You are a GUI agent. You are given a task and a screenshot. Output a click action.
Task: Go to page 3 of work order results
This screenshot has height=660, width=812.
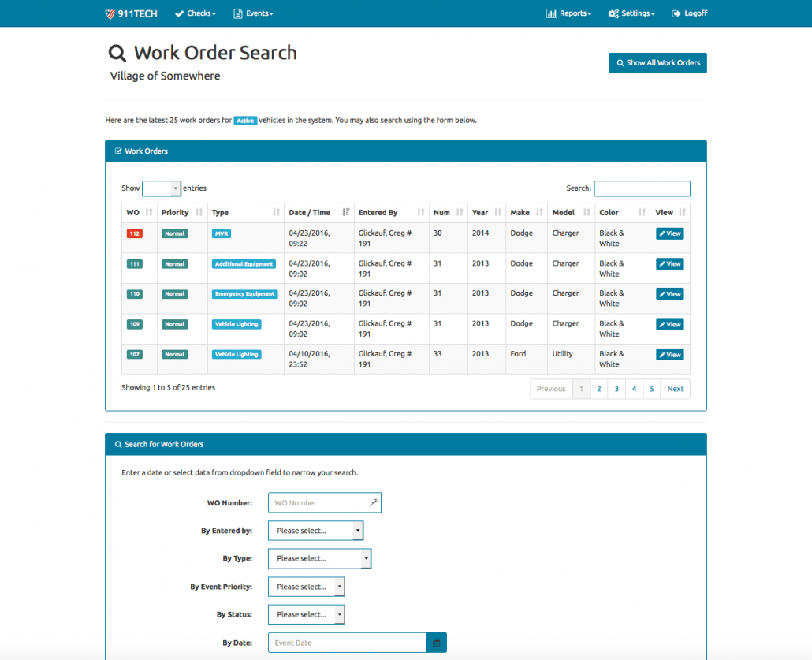[x=616, y=389]
